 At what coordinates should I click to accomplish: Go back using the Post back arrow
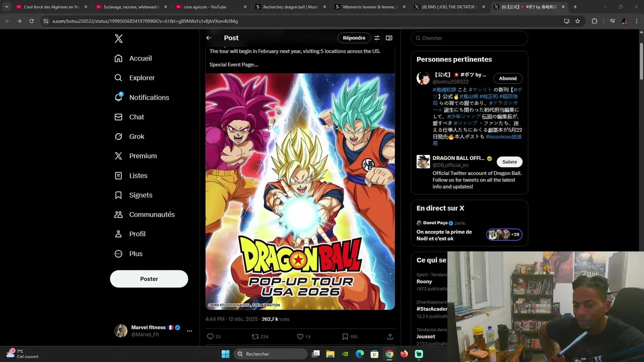pyautogui.click(x=209, y=38)
